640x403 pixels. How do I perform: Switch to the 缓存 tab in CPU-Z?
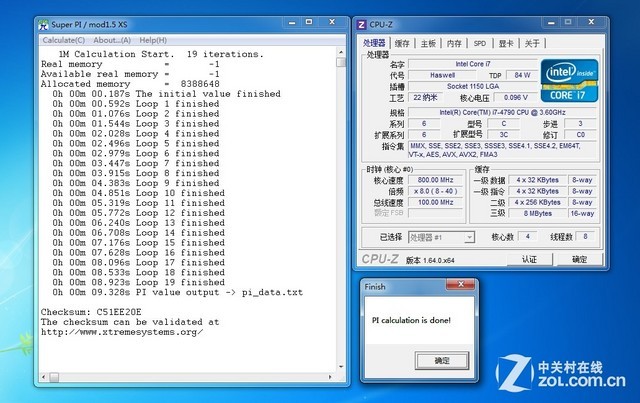[x=402, y=43]
